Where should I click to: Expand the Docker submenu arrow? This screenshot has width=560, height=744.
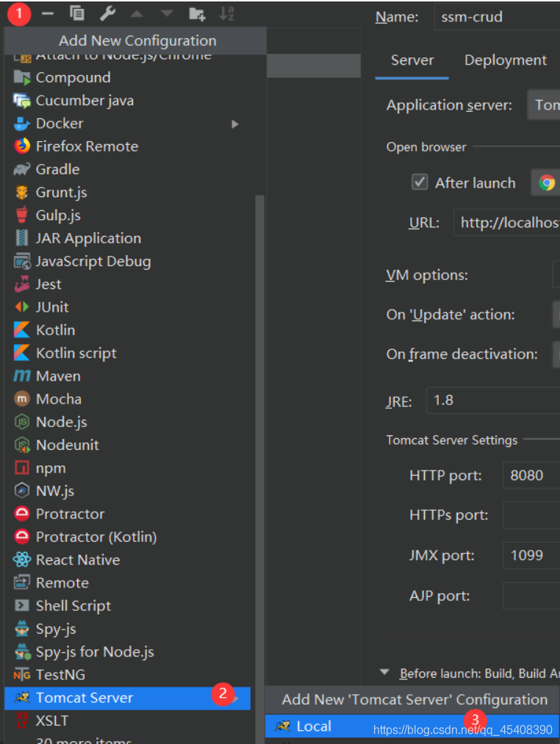pos(234,124)
